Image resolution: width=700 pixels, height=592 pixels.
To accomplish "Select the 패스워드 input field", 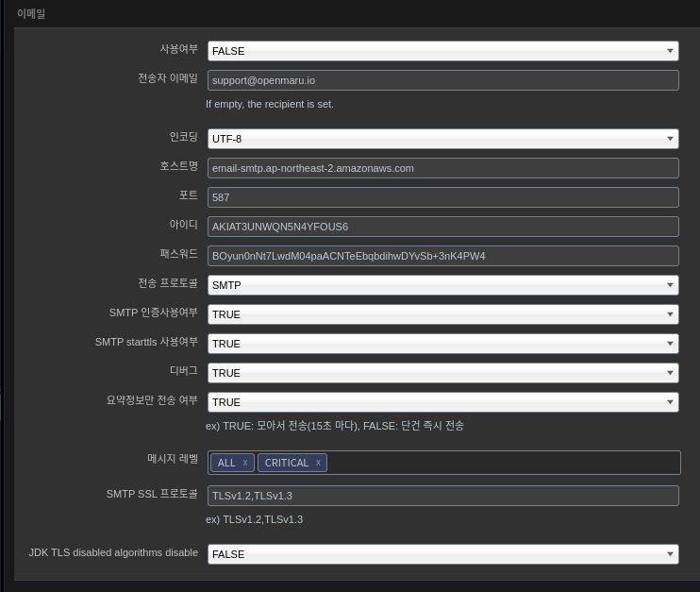I will (x=442, y=256).
